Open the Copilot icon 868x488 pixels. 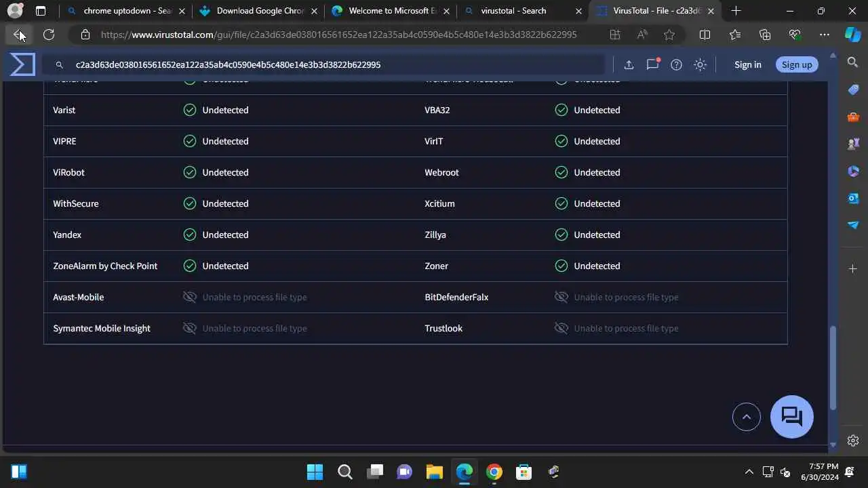[852, 35]
